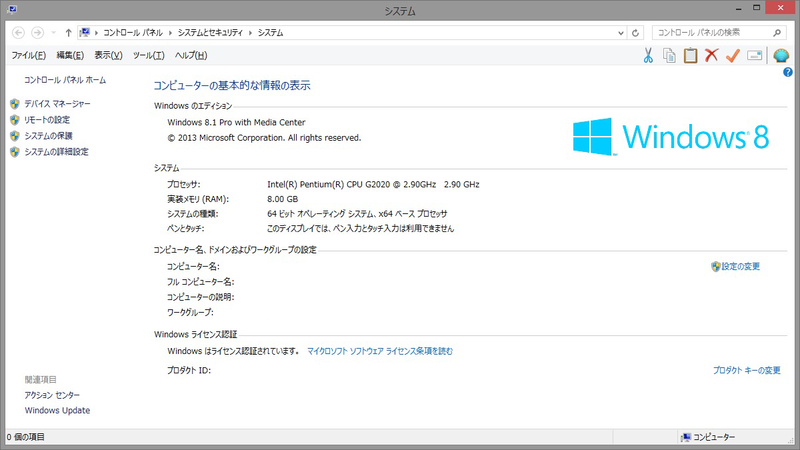The image size is (800, 450).
Task: Go back with the left arrow button
Action: pyautogui.click(x=18, y=33)
